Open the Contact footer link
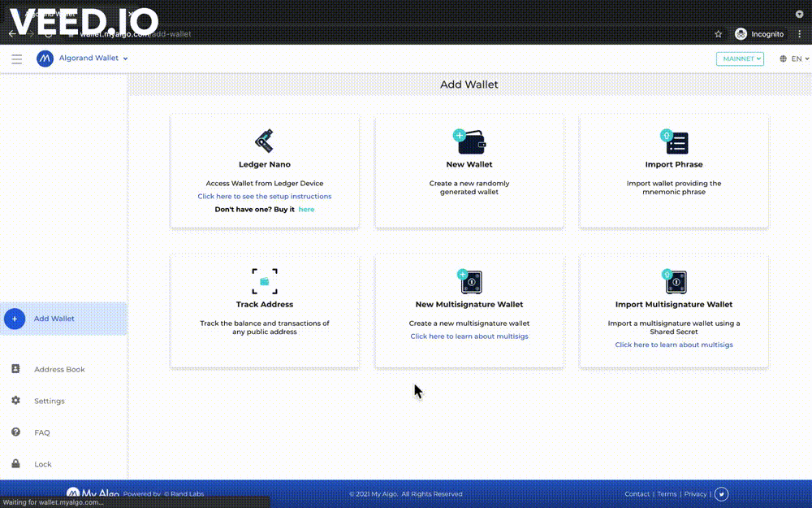This screenshot has width=812, height=508. click(637, 494)
